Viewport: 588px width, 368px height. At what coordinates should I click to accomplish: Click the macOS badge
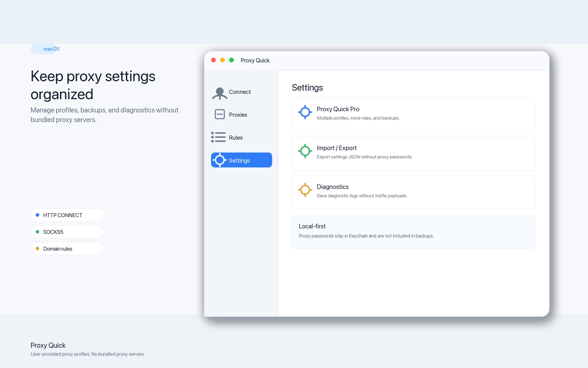45,49
